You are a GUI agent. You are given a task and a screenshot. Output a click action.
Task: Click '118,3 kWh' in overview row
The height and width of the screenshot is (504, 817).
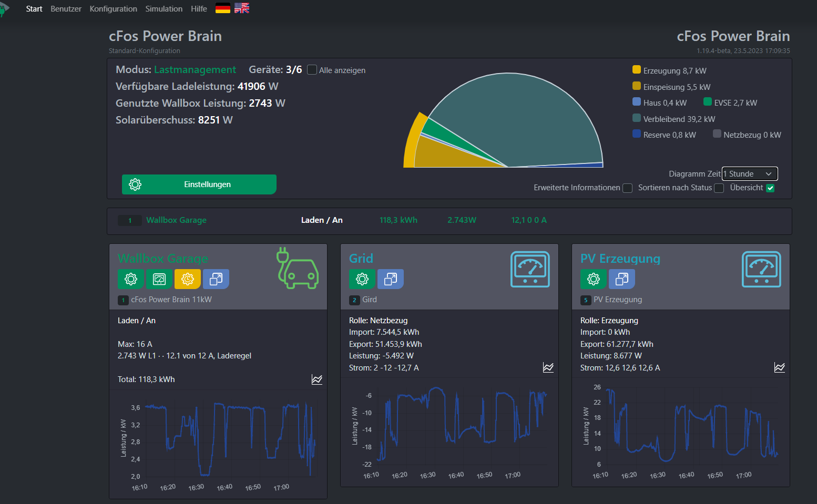[x=399, y=220]
